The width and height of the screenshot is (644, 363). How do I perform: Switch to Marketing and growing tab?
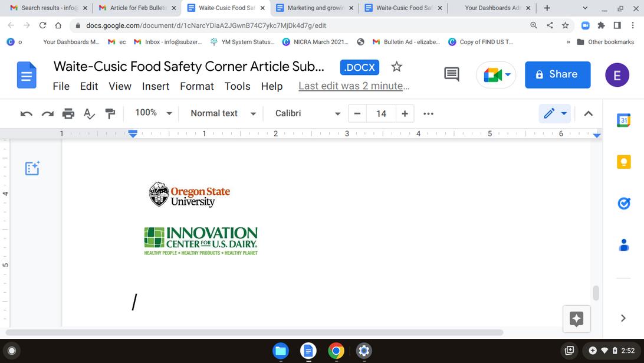click(x=314, y=8)
